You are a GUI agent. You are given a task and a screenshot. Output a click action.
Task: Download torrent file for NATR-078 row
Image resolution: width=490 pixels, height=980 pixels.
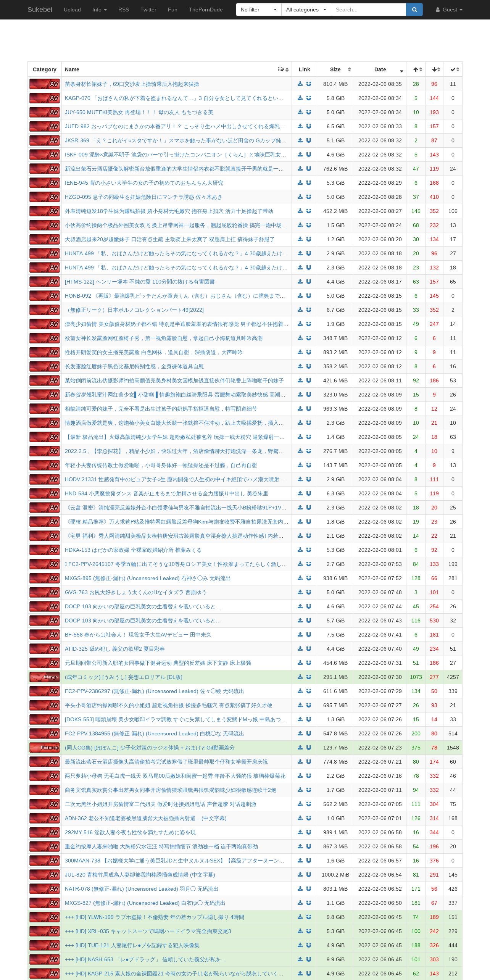coord(300,889)
